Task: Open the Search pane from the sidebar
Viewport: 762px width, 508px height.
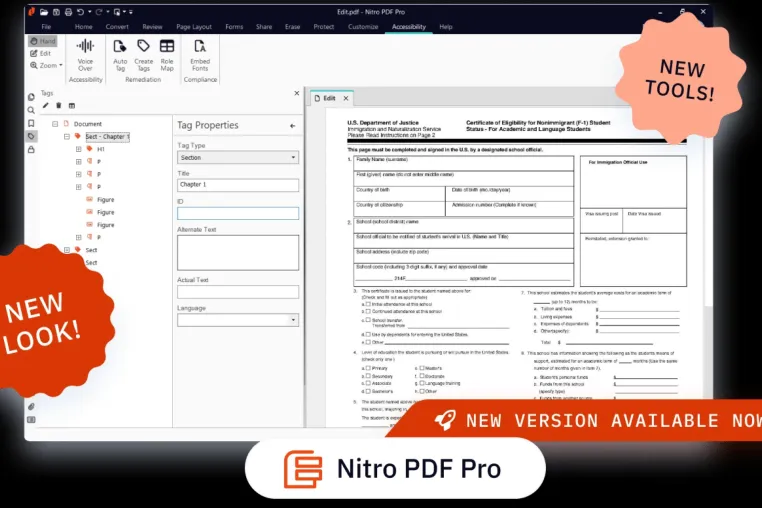Action: pos(31,110)
